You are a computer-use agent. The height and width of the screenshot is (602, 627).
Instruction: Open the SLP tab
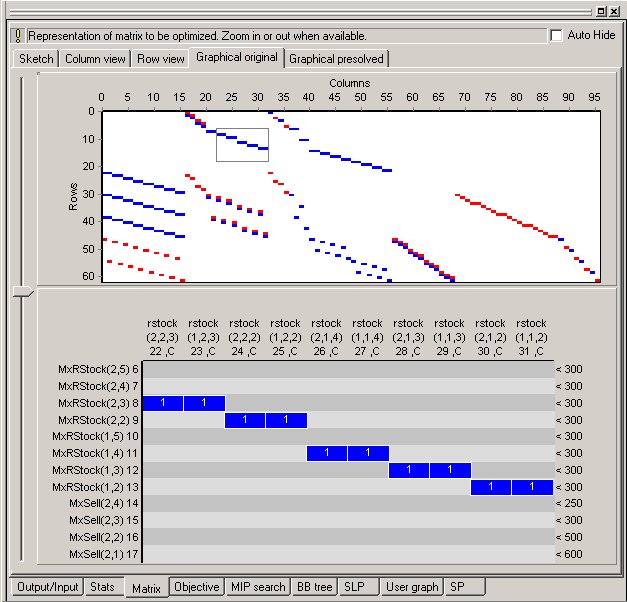click(x=357, y=587)
